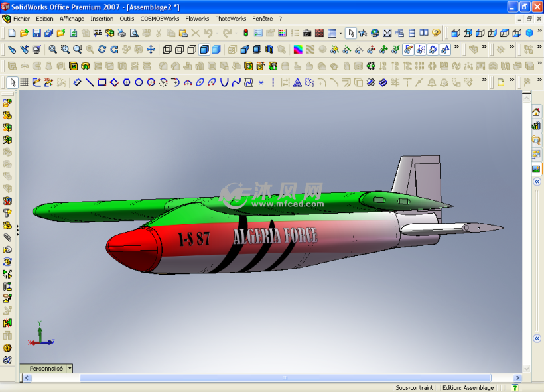
Task: Click the paperclip icon in left toolbar
Action: pyautogui.click(x=7, y=237)
